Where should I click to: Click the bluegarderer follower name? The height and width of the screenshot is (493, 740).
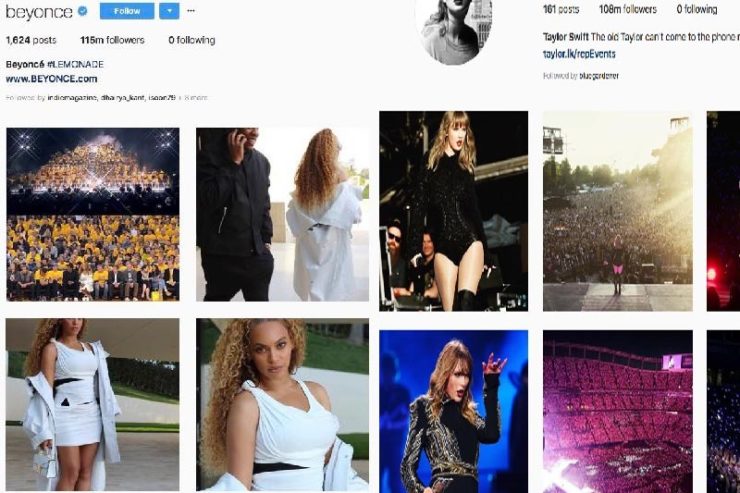pos(599,76)
